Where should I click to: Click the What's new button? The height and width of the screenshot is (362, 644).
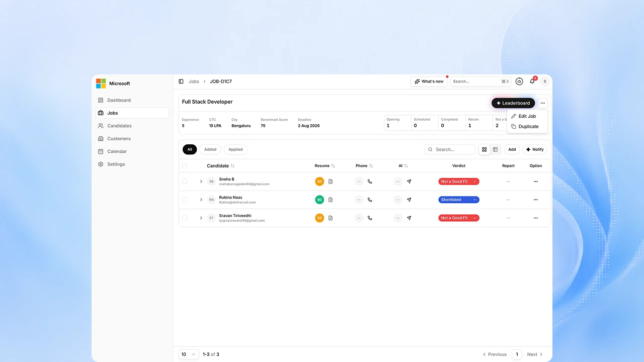(429, 81)
